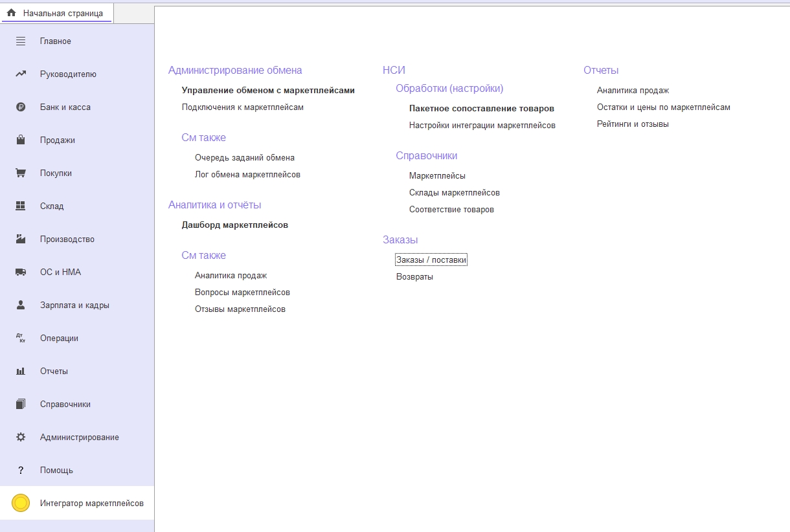Open Соответствие товаров
Viewport: 790px width, 532px height.
pos(451,210)
